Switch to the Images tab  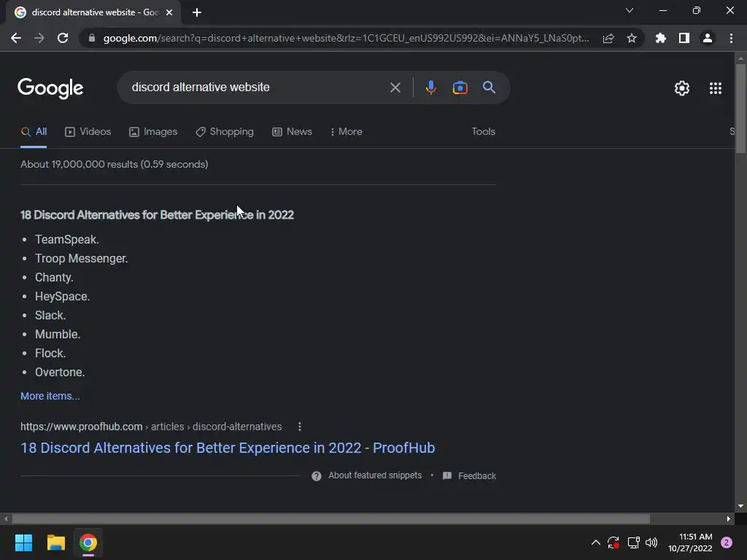pyautogui.click(x=153, y=132)
